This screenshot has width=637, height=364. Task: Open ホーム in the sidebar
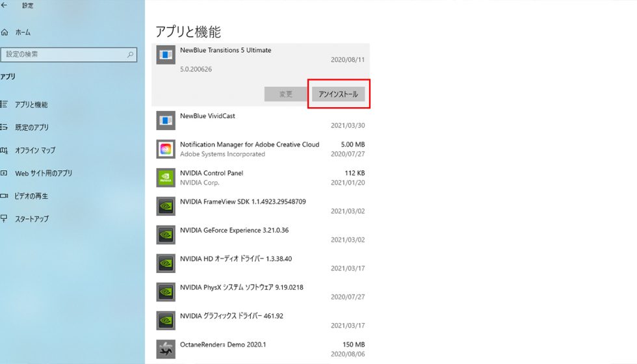tap(23, 32)
